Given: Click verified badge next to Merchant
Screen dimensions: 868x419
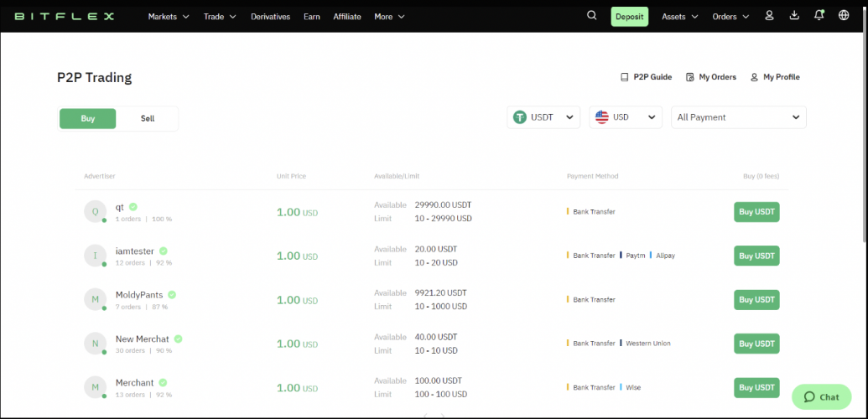Looking at the screenshot, I should (x=163, y=382).
